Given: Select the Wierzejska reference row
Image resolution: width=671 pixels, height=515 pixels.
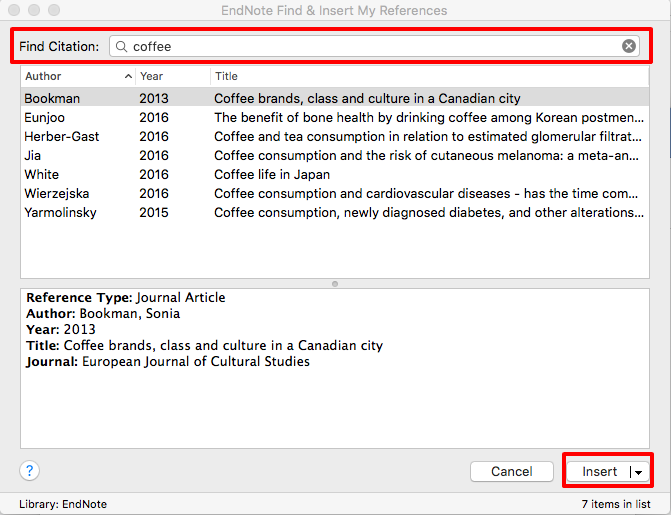Looking at the screenshot, I should click(x=335, y=193).
